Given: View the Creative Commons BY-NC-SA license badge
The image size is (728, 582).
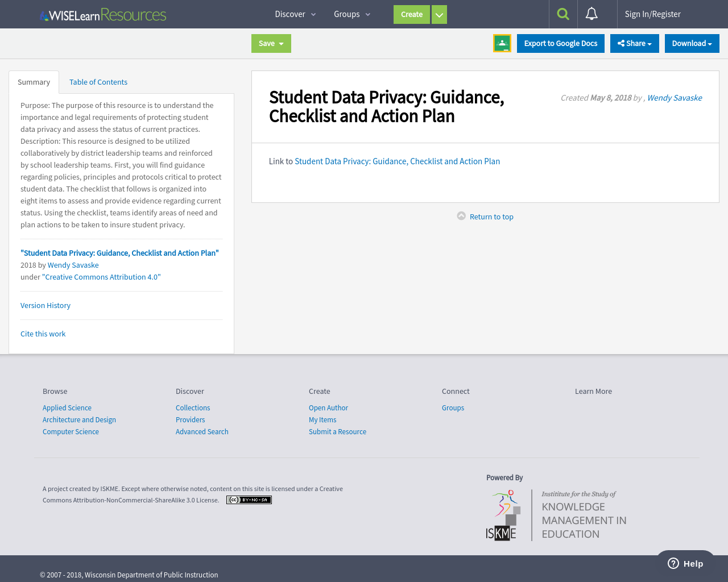Looking at the screenshot, I should [x=249, y=500].
